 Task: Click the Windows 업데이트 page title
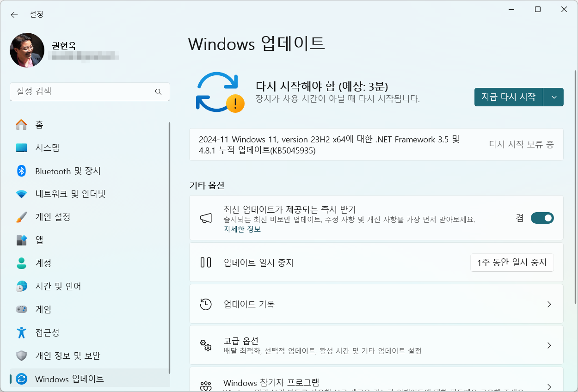point(257,44)
